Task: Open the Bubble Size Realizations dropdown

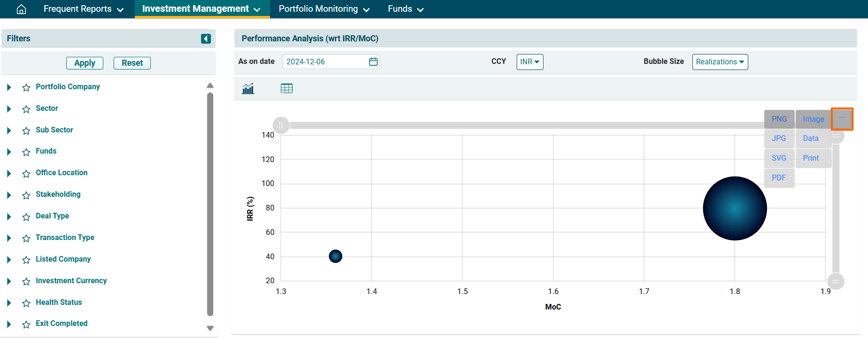Action: tap(720, 62)
